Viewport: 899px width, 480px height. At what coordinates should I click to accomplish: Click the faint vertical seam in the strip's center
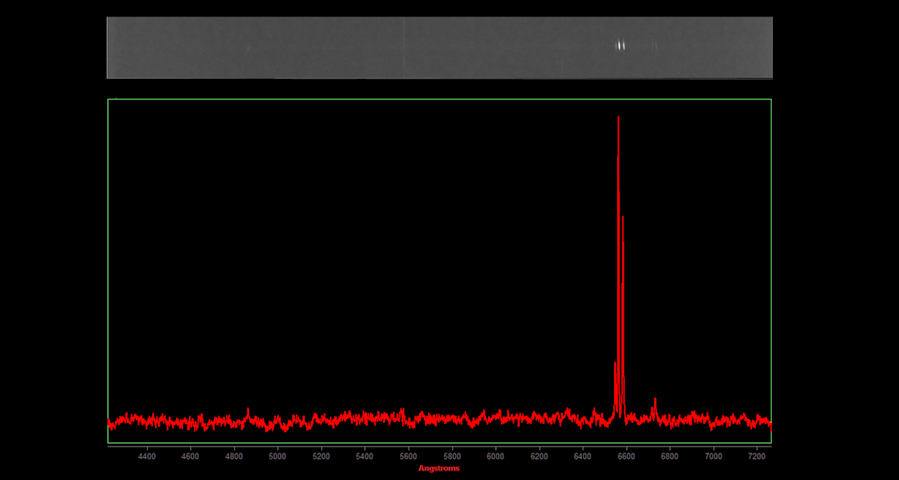point(403,47)
